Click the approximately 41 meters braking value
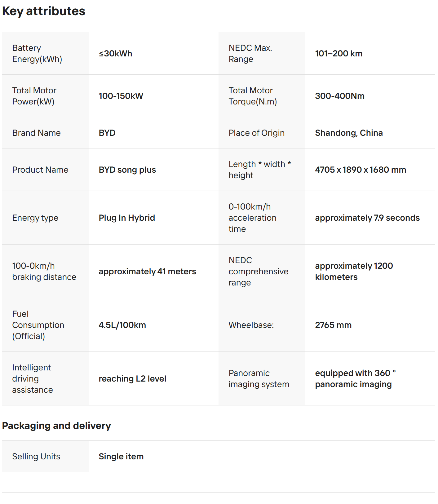438x504 pixels. 148,272
